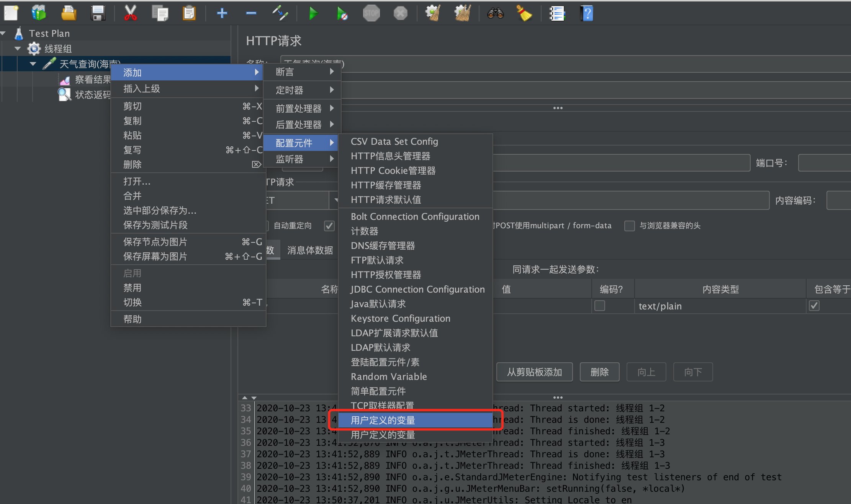Collapse the Test Plan tree arrow

pyautogui.click(x=3, y=33)
